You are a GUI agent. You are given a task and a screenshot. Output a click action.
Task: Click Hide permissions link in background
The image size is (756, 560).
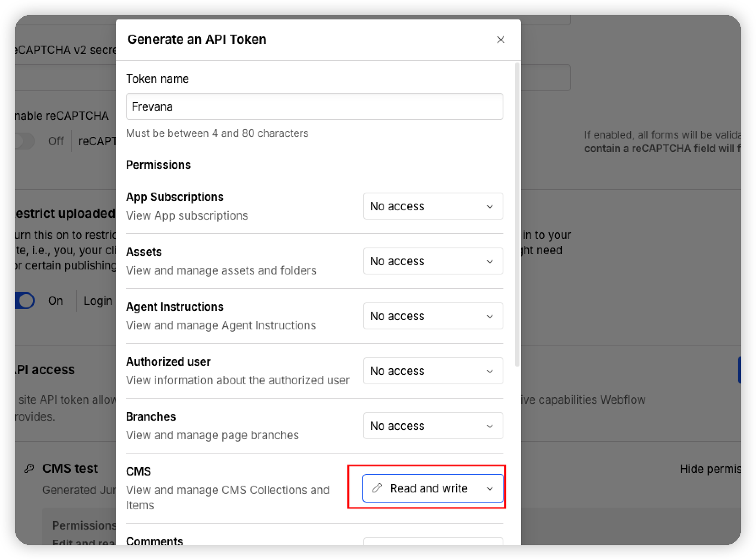tap(710, 469)
